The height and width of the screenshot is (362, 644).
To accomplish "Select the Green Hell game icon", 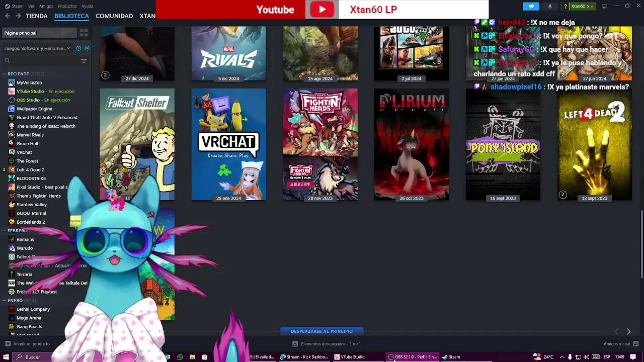I will pos(12,143).
